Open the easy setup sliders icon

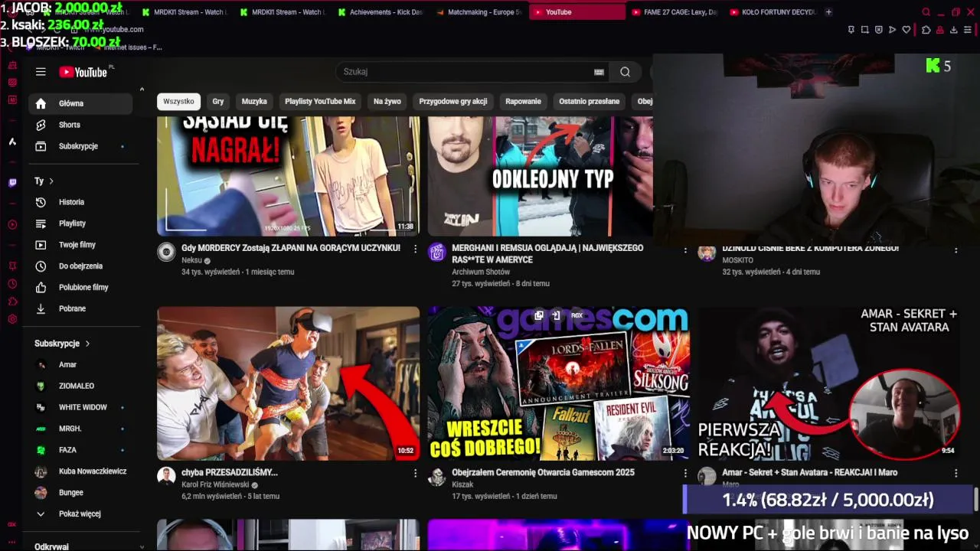pyautogui.click(x=968, y=30)
